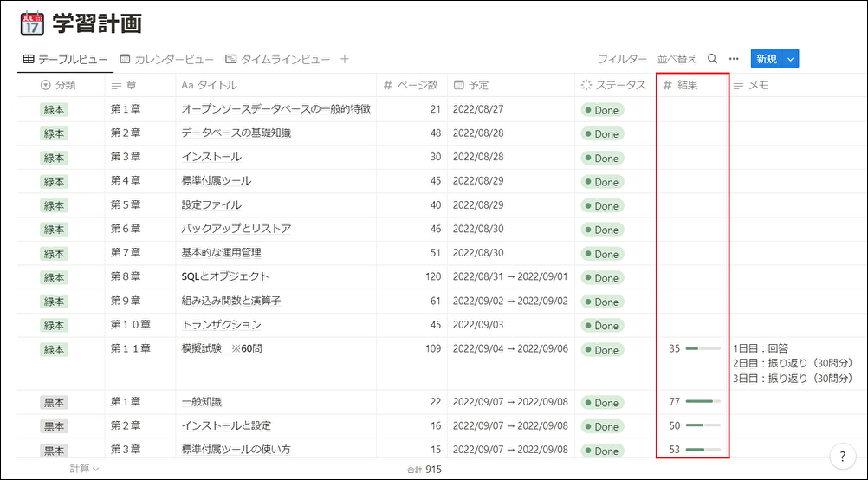The width and height of the screenshot is (868, 480).
Task: Switch to カレンダービュー tab
Action: coord(166,59)
